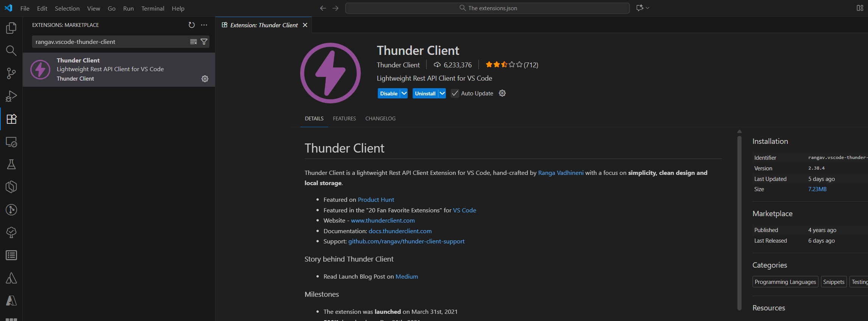Click the hexagon-stack icon in activity bar
This screenshot has width=868, height=321.
[x=11, y=187]
